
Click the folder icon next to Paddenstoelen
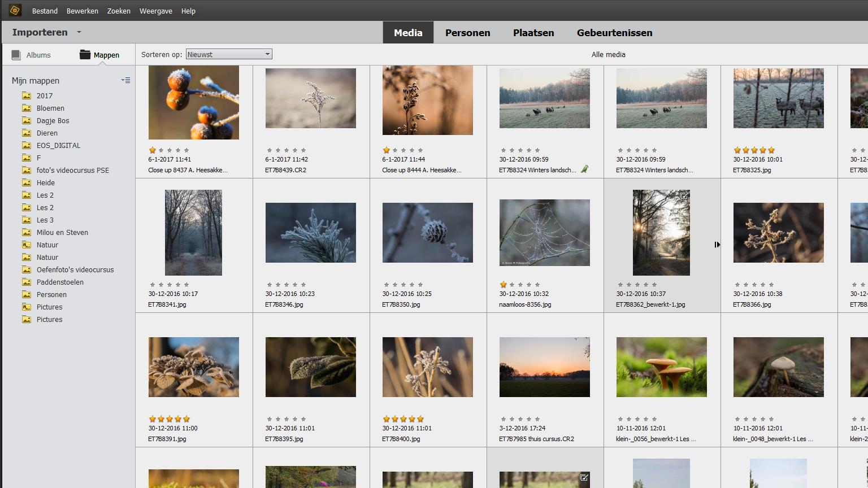[27, 282]
